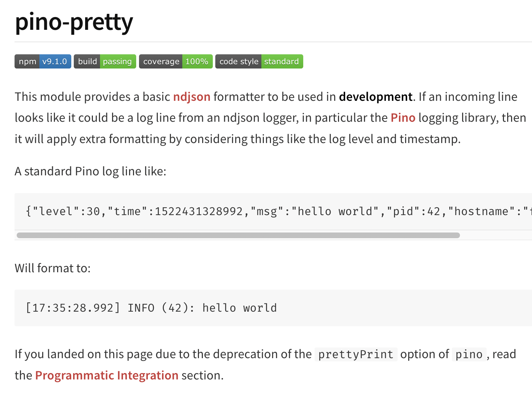Viewport: 532px width, 394px height.
Task: Click the coverage 100% badge
Action: (x=175, y=61)
